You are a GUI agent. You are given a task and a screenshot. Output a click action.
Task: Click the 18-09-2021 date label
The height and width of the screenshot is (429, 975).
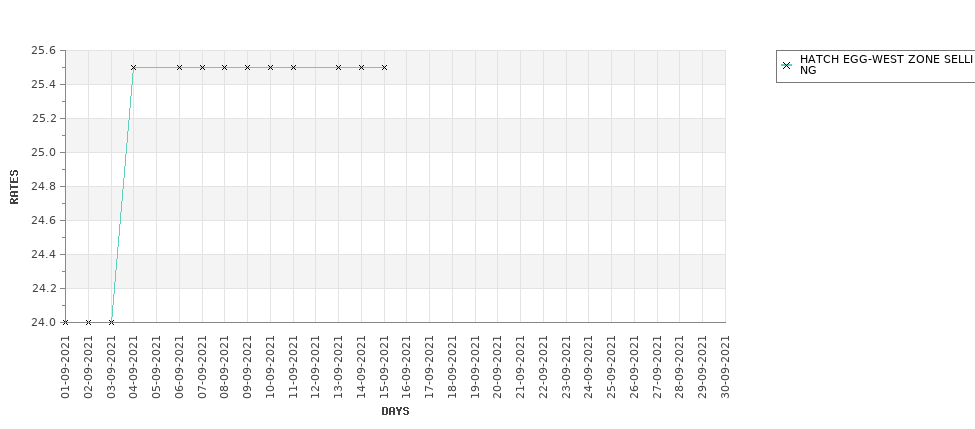(452, 367)
